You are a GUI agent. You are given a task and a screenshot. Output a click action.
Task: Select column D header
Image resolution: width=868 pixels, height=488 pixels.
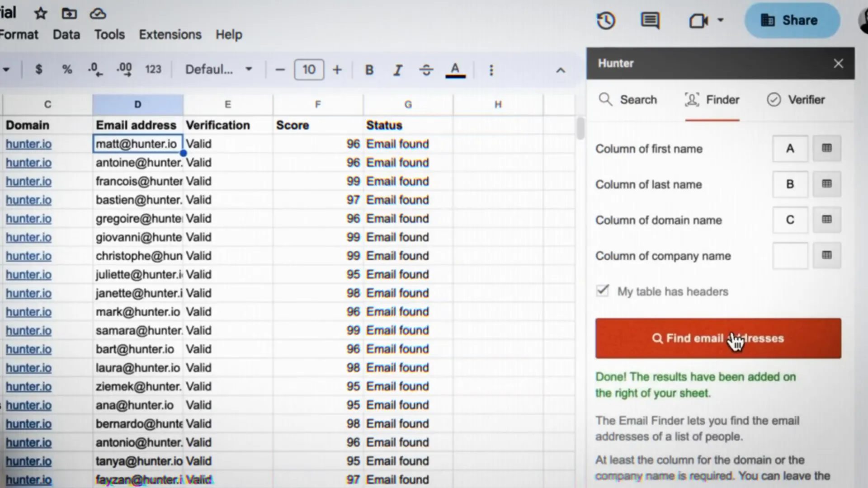coord(138,105)
